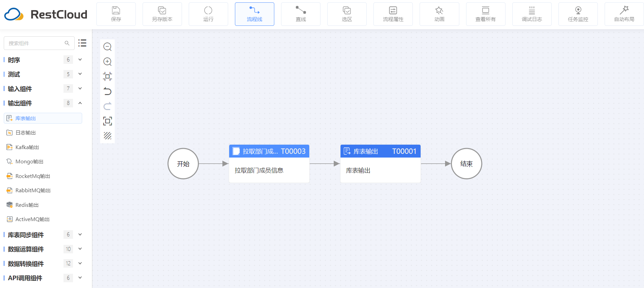
Task: Zoom in the canvas with plus magnifier
Action: click(x=108, y=61)
